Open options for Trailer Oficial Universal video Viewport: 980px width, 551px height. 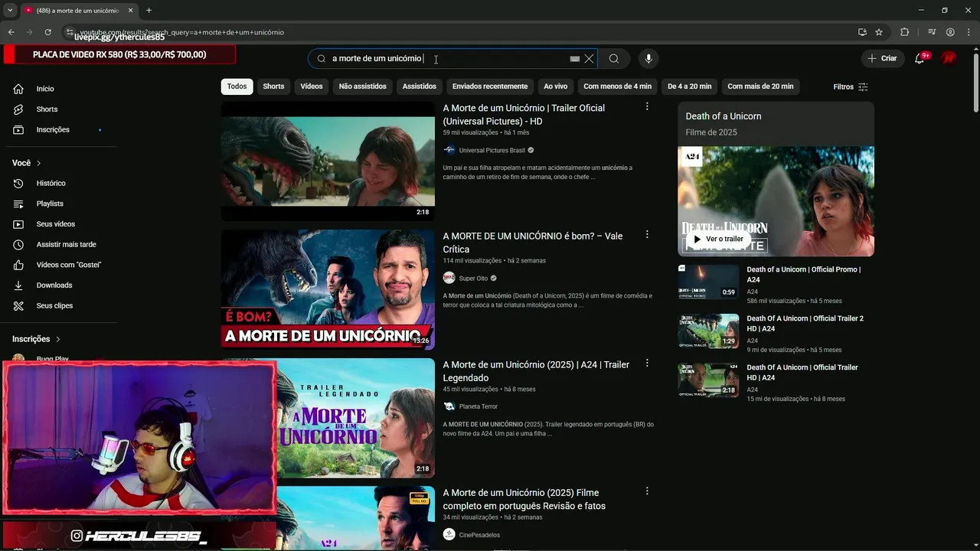tap(647, 107)
